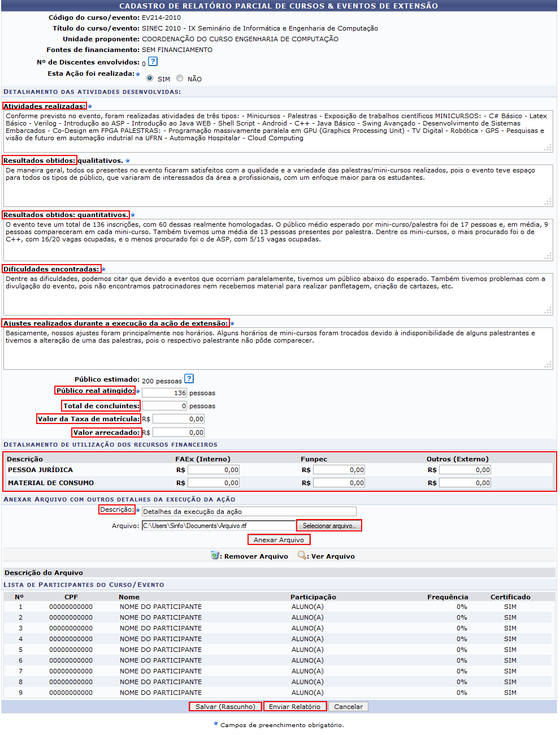Click FAEx (Interno) field for Pessoa Jurídica
The image size is (560, 735).
[x=214, y=470]
